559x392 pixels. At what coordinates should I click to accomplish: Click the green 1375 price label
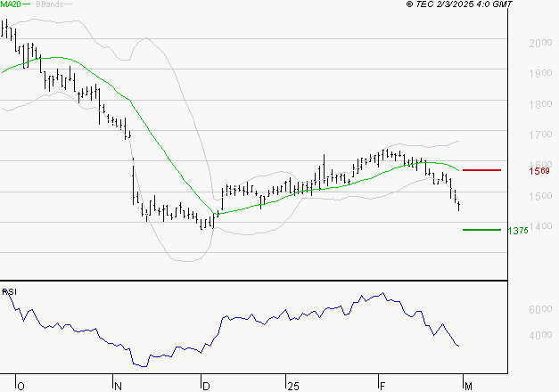(x=518, y=231)
